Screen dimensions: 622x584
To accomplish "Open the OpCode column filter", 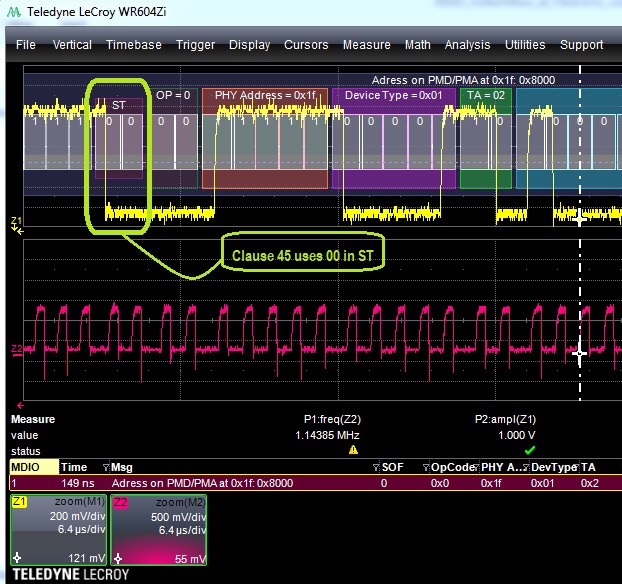I will pos(425,467).
